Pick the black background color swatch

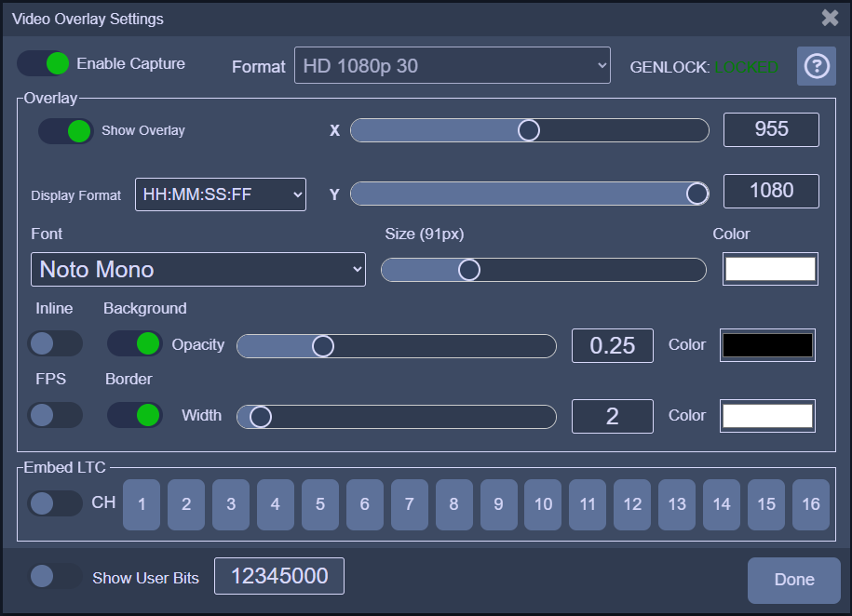tap(767, 345)
